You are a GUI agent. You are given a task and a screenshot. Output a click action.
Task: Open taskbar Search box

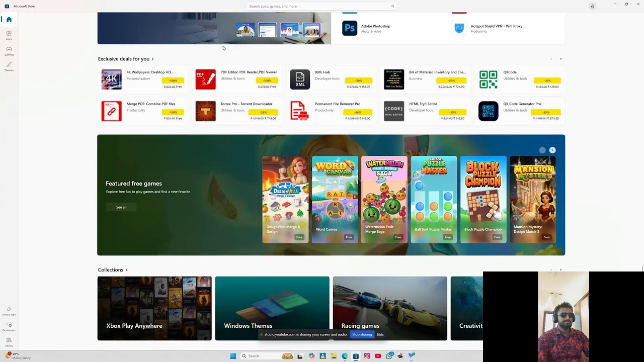[267, 356]
